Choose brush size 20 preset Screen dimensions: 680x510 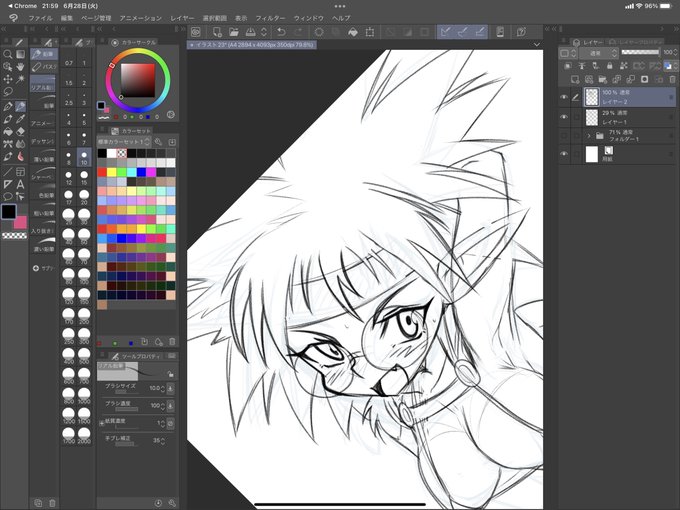84,196
